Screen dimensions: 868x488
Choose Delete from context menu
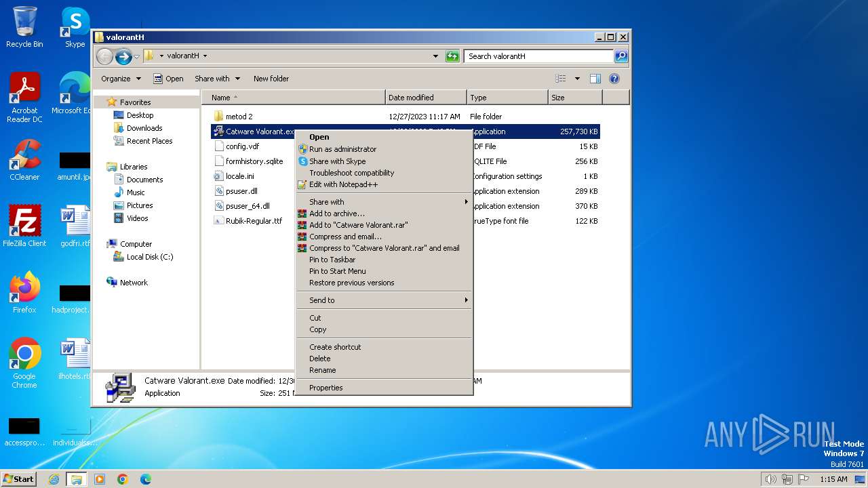(384, 359)
